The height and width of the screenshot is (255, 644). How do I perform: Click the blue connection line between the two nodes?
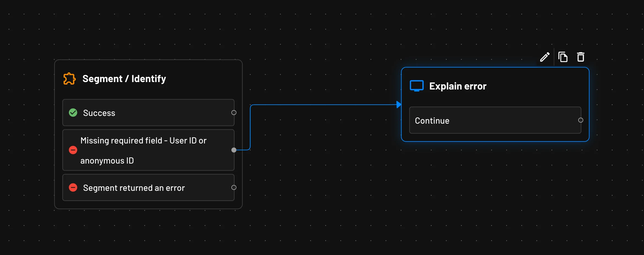(x=324, y=105)
